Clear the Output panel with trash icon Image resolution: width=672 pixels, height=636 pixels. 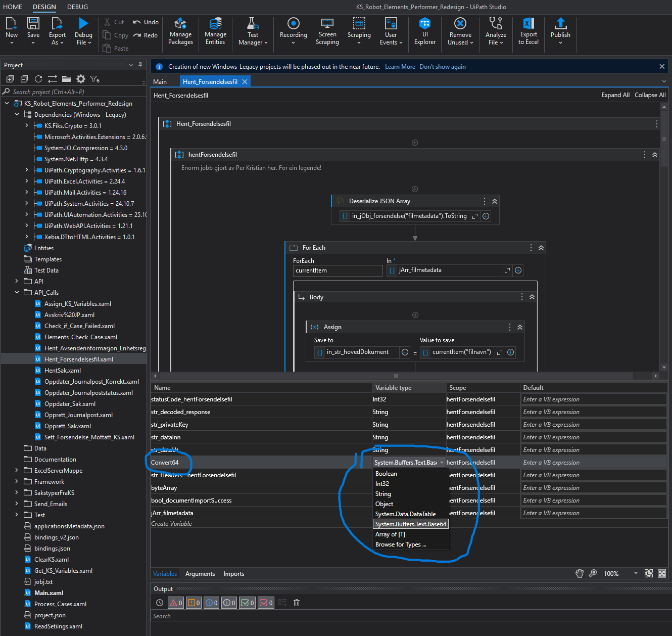(x=297, y=603)
